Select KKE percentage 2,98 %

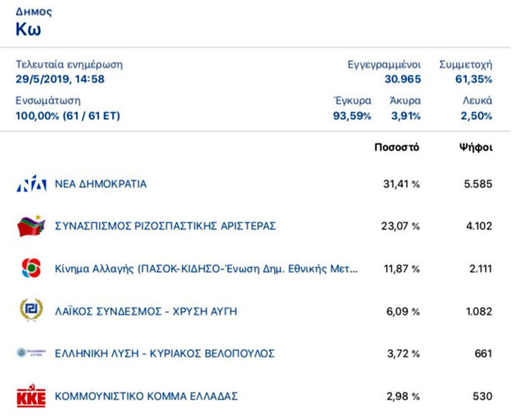coord(403,396)
